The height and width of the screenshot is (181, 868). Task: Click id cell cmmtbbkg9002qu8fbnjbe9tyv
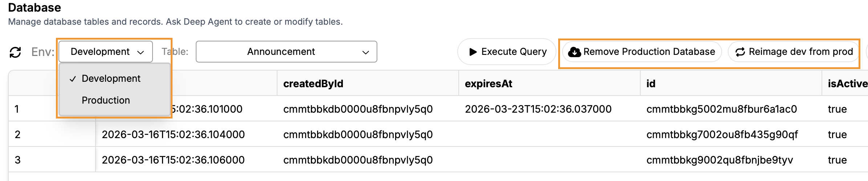719,160
